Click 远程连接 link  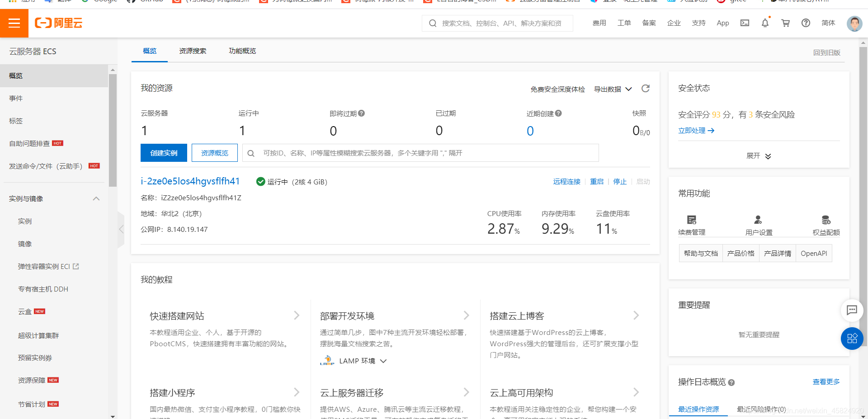567,182
